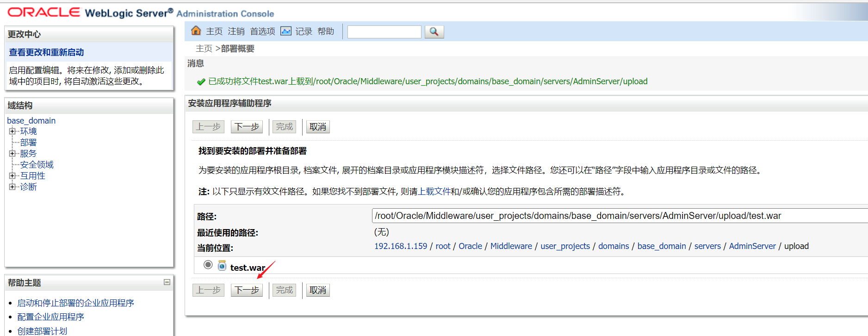Click the 上载文件 link in the note
Image resolution: width=868 pixels, height=336 pixels.
[x=434, y=191]
